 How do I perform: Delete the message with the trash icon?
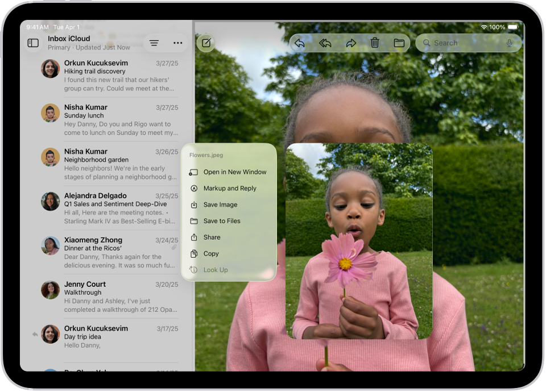pos(375,43)
